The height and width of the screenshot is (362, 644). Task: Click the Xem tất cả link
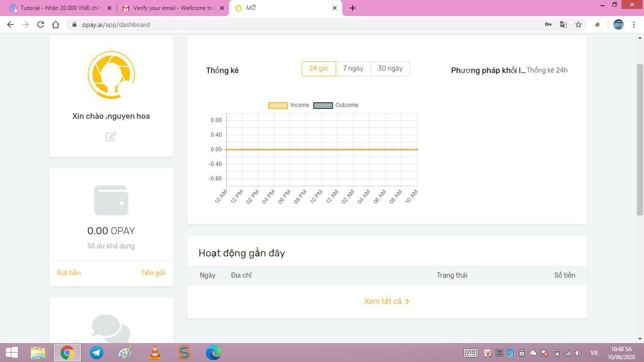click(x=387, y=301)
